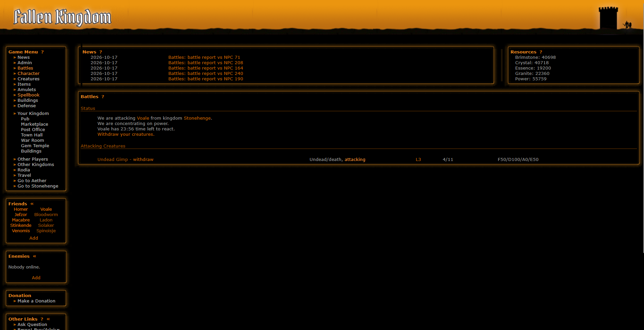Image resolution: width=644 pixels, height=330 pixels.
Task: Open Items in the Game Menu
Action: point(24,84)
